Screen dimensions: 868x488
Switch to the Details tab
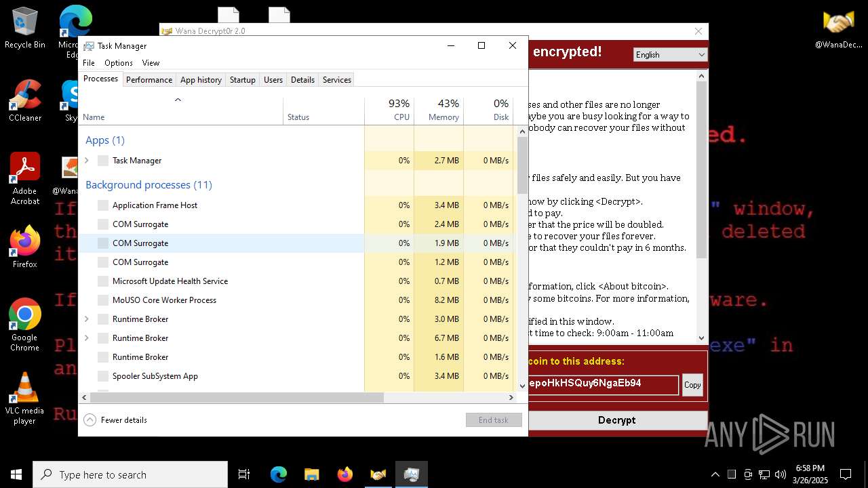302,80
